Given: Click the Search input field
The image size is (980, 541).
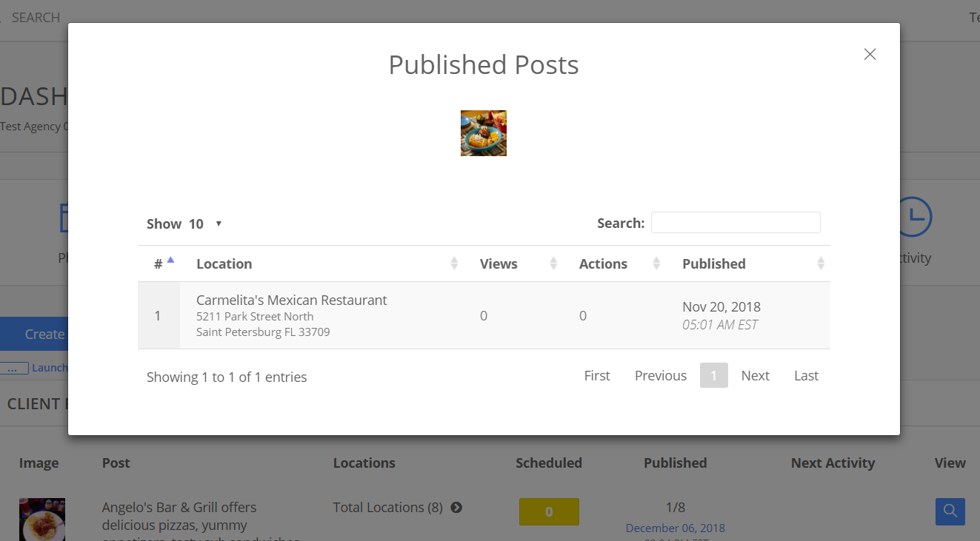Looking at the screenshot, I should 735,223.
